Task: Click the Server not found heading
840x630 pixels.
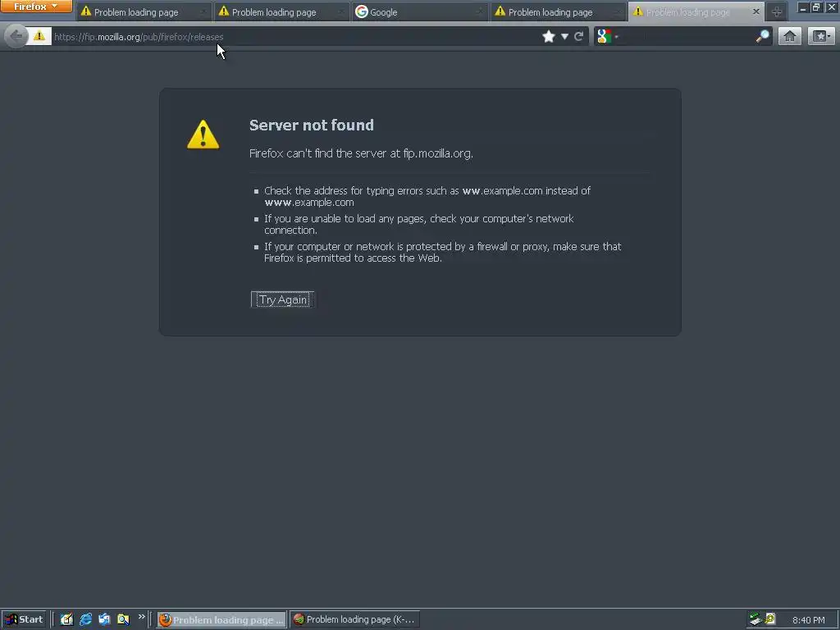Action: pos(311,125)
